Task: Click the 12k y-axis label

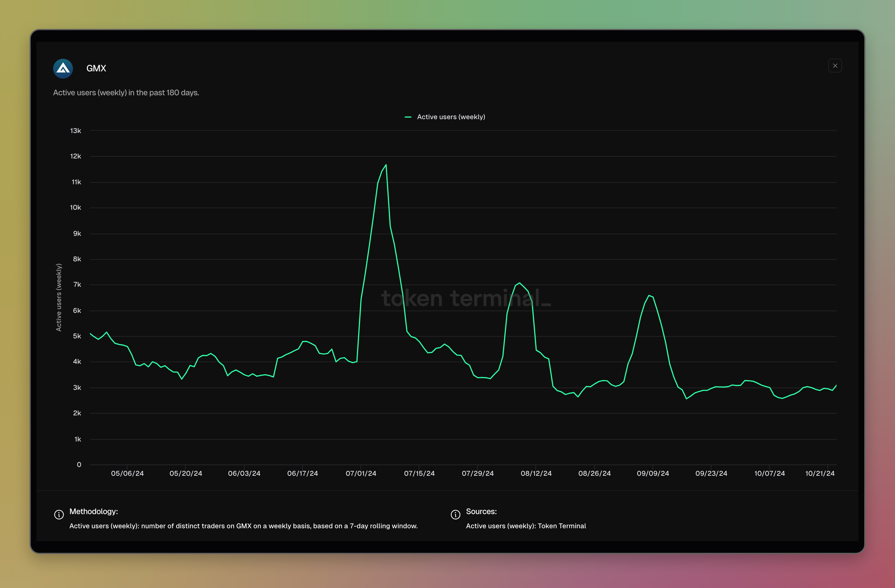Action: pos(75,156)
